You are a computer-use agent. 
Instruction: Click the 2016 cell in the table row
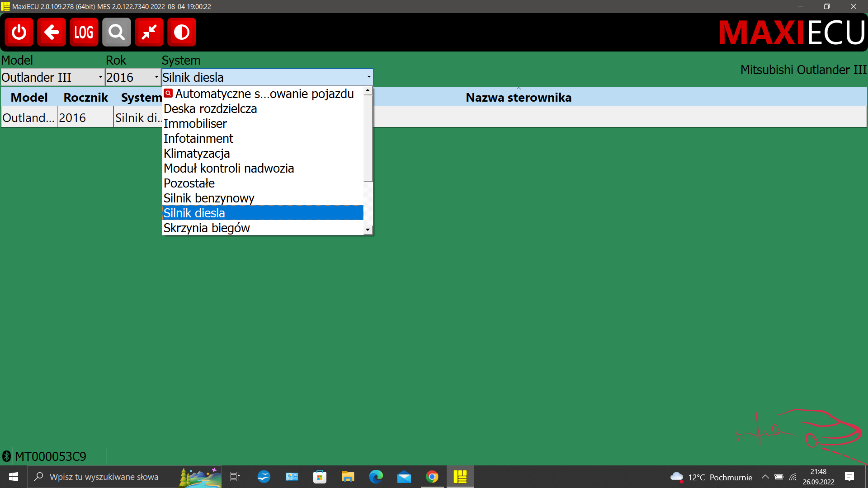tap(85, 117)
